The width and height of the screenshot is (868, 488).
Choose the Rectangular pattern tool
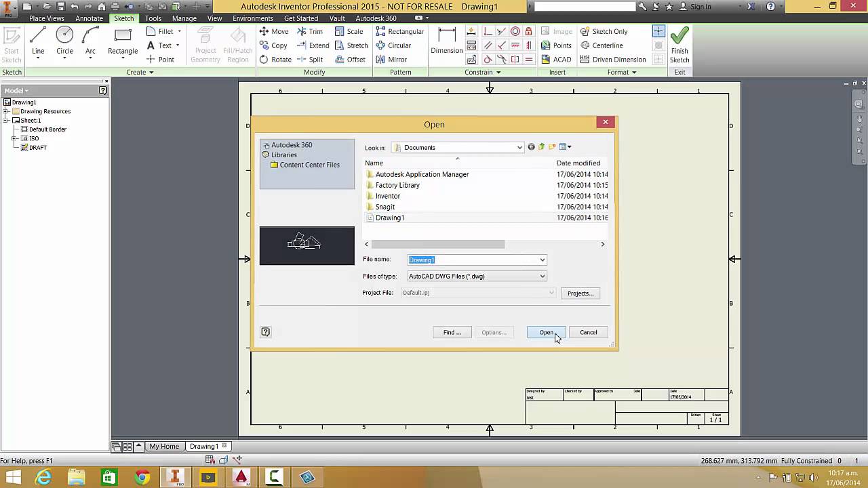pos(400,31)
